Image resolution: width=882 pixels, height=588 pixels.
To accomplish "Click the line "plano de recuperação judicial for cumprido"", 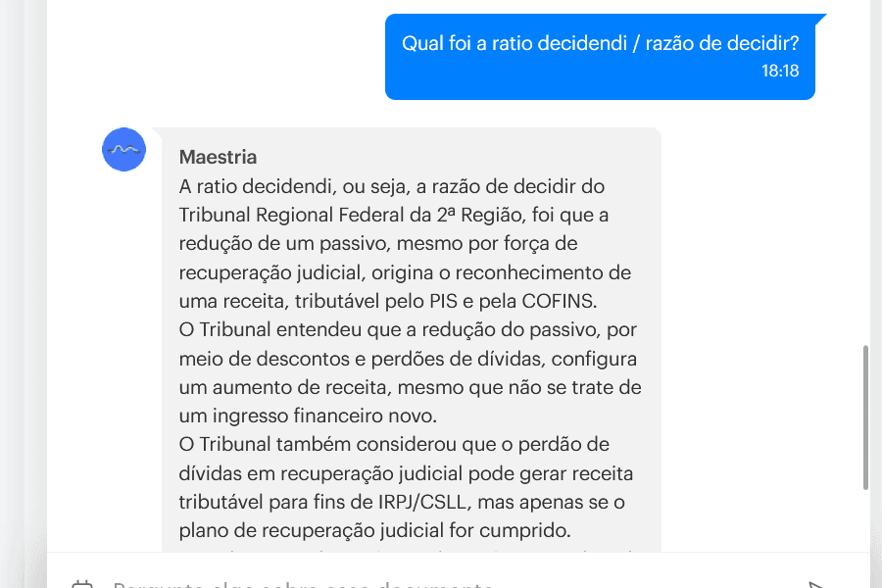I will pos(375,531).
